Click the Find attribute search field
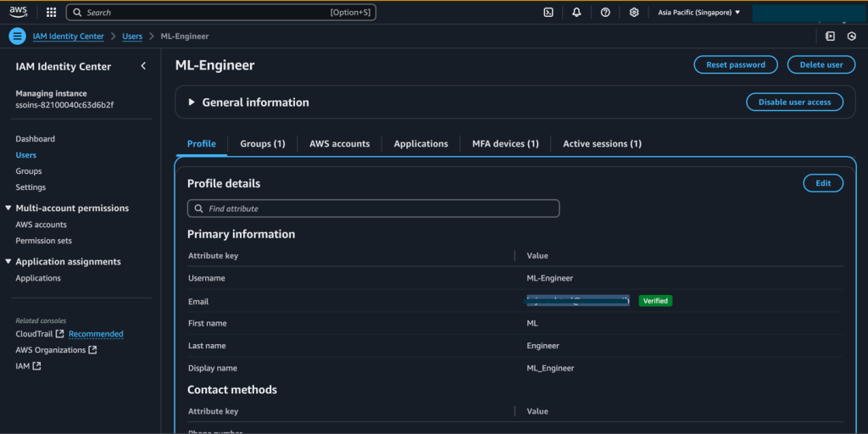This screenshot has height=434, width=868. point(373,209)
